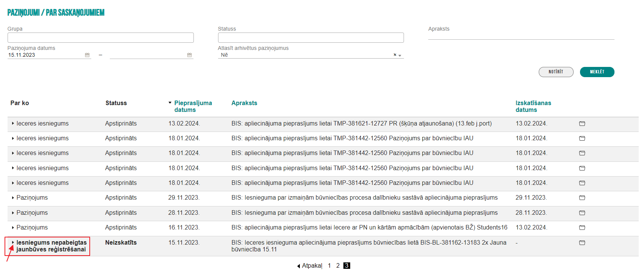Viewport: 644px width, 276px height.
Task: Go back with the Atpakaļ pagination link
Action: click(310, 266)
